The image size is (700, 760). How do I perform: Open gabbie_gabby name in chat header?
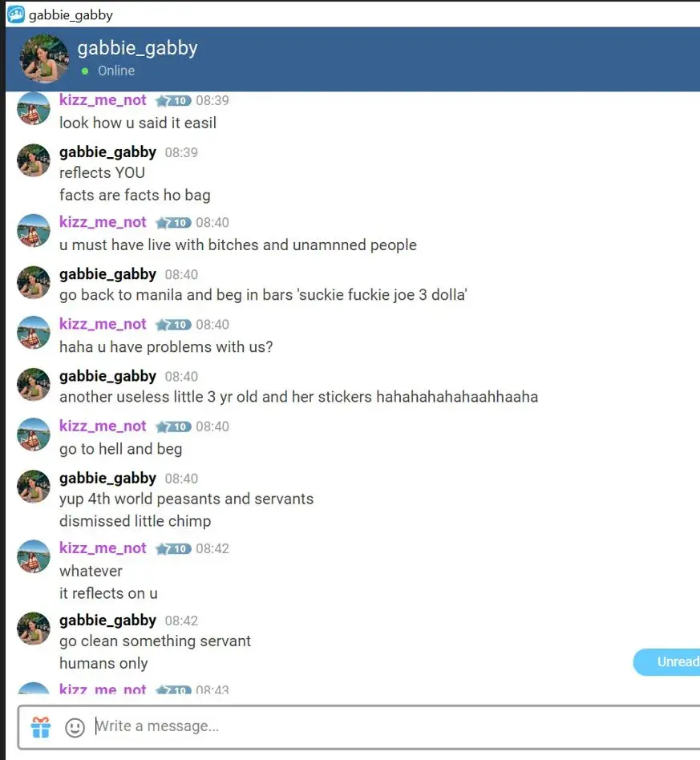(x=138, y=47)
